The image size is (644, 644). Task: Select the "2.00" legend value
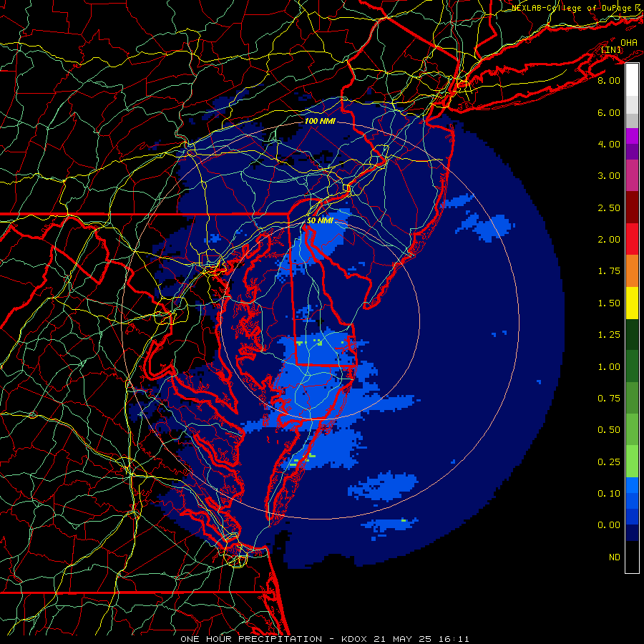click(x=609, y=240)
